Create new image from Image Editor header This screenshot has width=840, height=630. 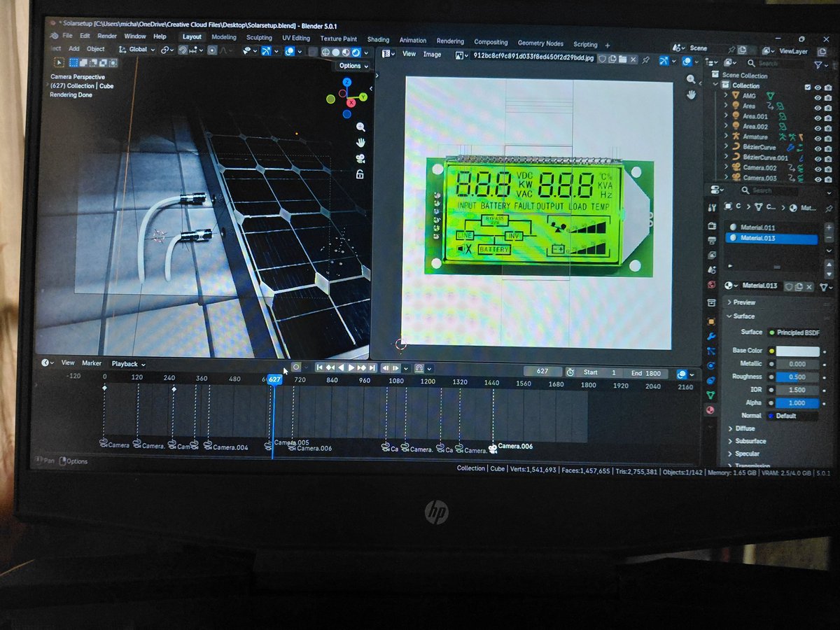[x=612, y=59]
